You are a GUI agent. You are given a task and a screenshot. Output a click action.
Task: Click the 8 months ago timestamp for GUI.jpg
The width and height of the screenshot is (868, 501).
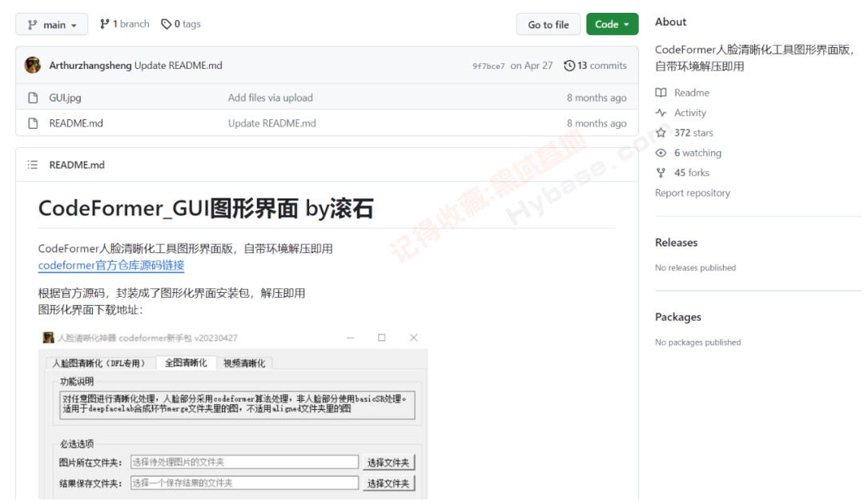click(x=597, y=98)
